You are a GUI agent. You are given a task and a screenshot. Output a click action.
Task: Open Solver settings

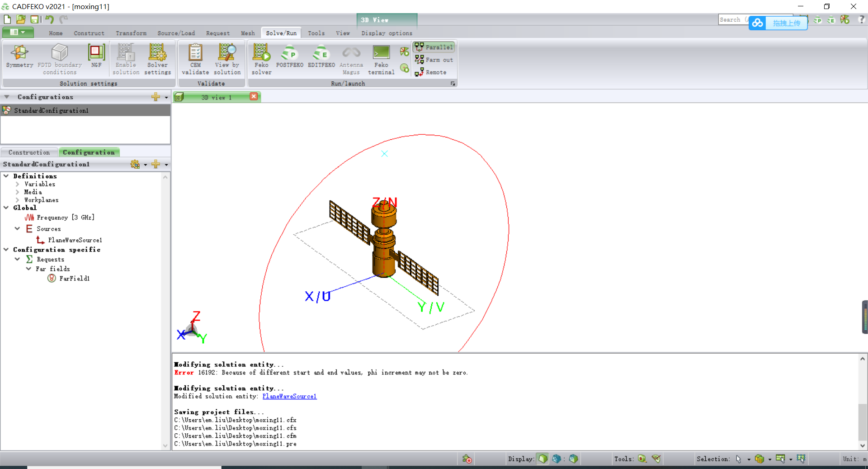click(157, 59)
